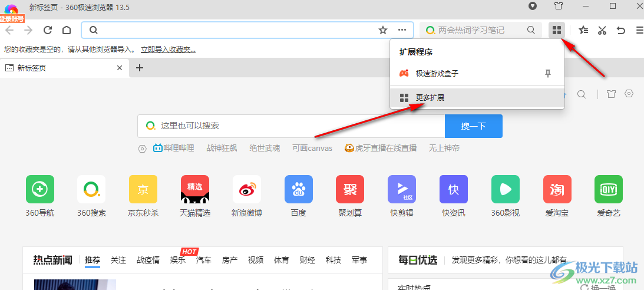644x290 pixels.
Task: Switch to the 关注 news tab
Action: [x=118, y=260]
